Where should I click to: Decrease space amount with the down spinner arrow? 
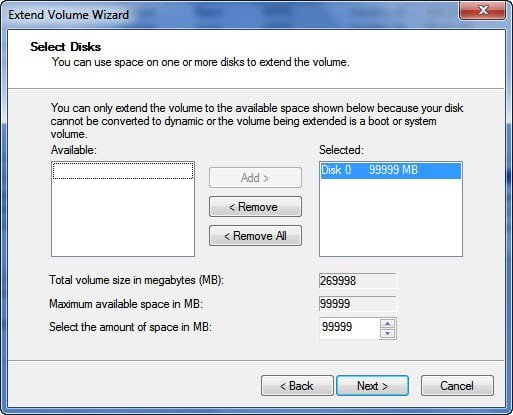(388, 334)
